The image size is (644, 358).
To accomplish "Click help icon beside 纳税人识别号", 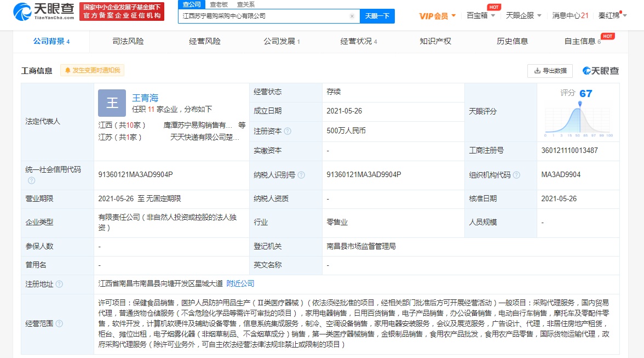I will click(301, 175).
